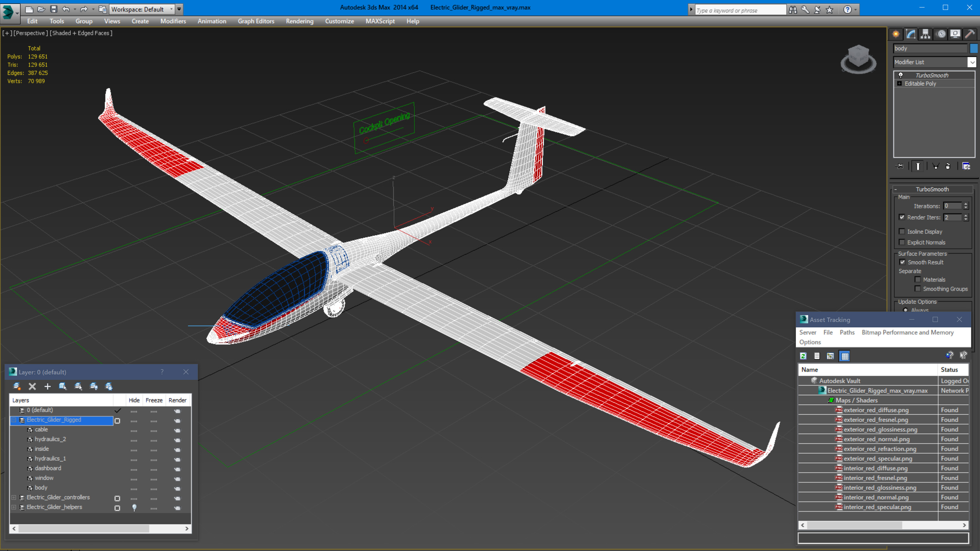Open the Motion command panel tab
Screen dimensions: 980x551
point(941,34)
